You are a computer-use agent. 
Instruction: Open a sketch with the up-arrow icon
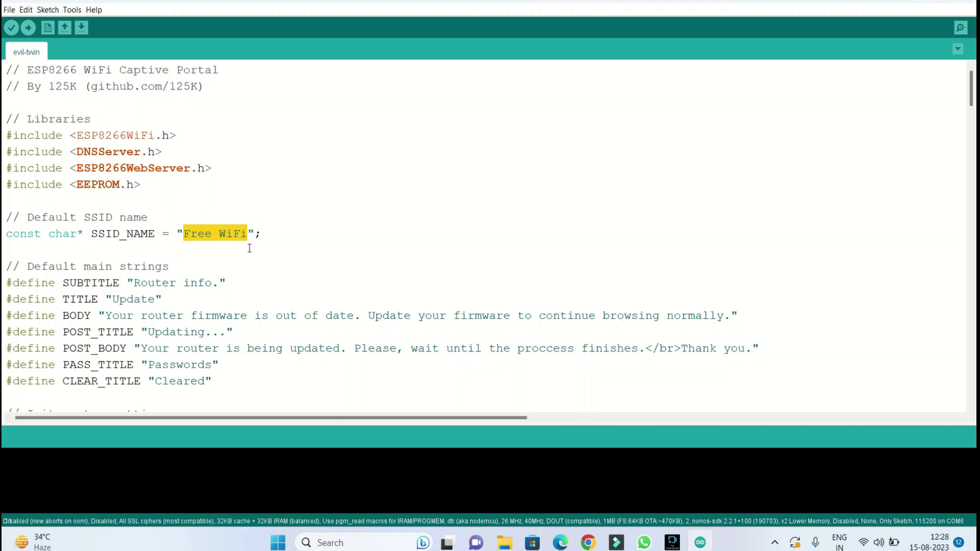click(x=64, y=28)
